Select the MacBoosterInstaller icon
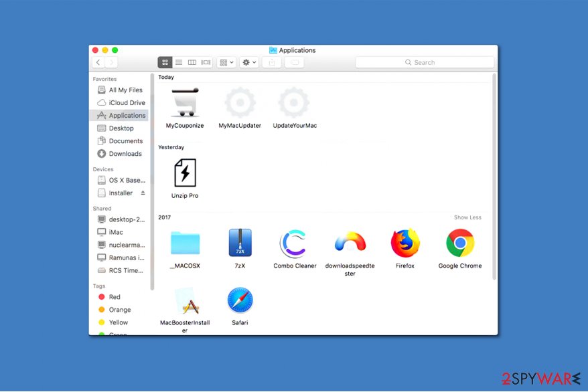588x392 pixels. 187,302
